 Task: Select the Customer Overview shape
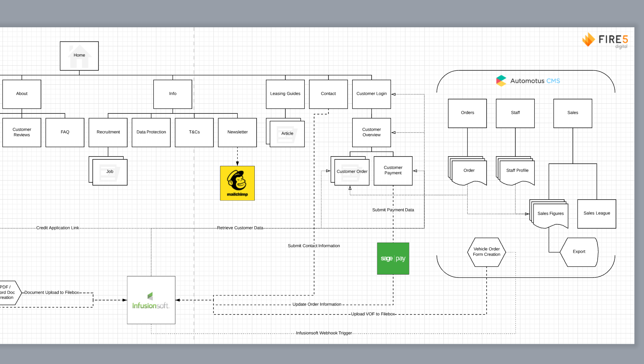pyautogui.click(x=371, y=132)
